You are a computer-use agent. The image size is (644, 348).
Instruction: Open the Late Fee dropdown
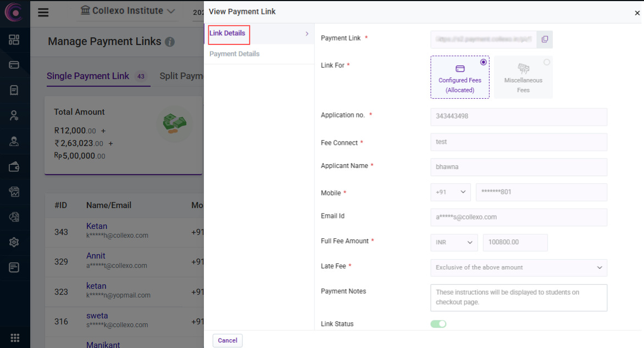(519, 267)
